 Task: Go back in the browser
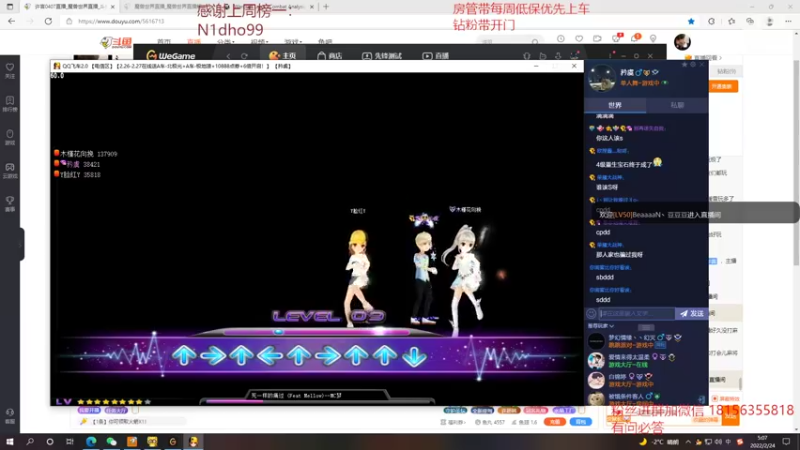pyautogui.click(x=11, y=21)
